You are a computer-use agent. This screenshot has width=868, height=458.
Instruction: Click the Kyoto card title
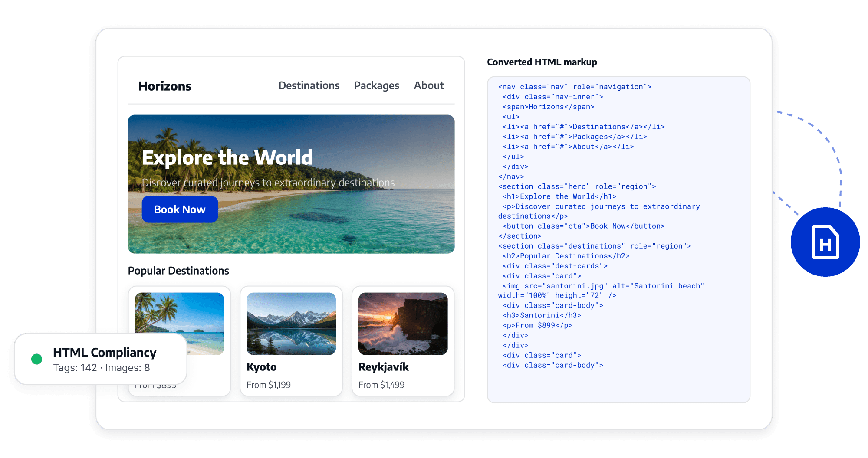(261, 367)
